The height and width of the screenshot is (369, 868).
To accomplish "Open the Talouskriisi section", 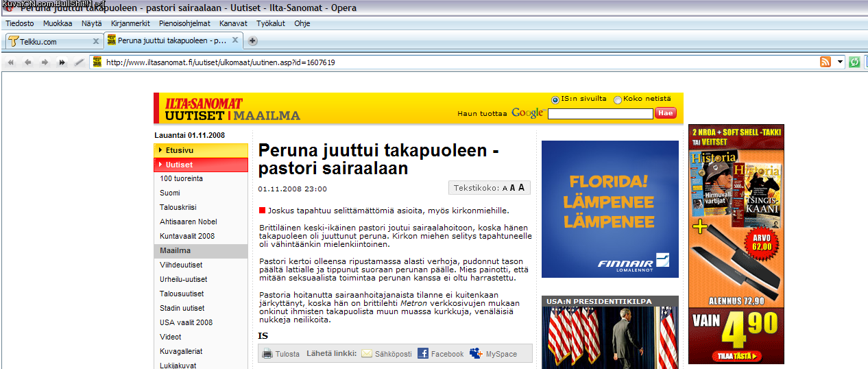I will pyautogui.click(x=178, y=207).
